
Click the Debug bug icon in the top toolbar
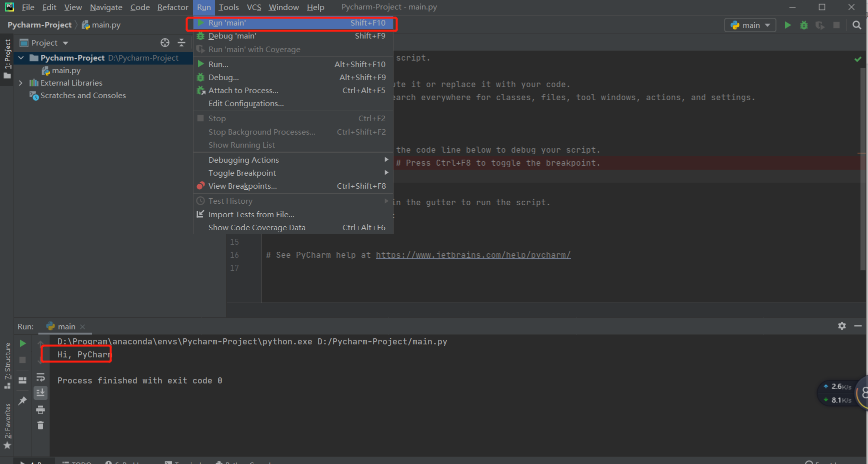coord(804,25)
